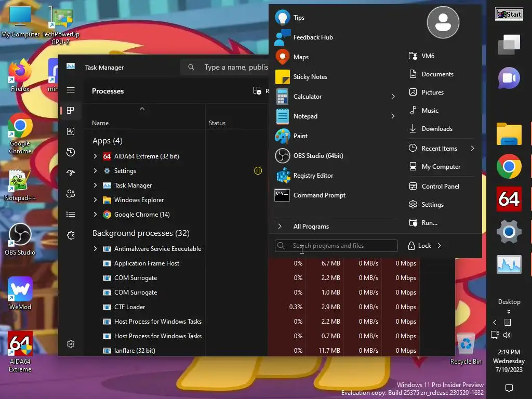Sort processes by Status column header
Image resolution: width=532 pixels, height=399 pixels.
[x=217, y=123]
